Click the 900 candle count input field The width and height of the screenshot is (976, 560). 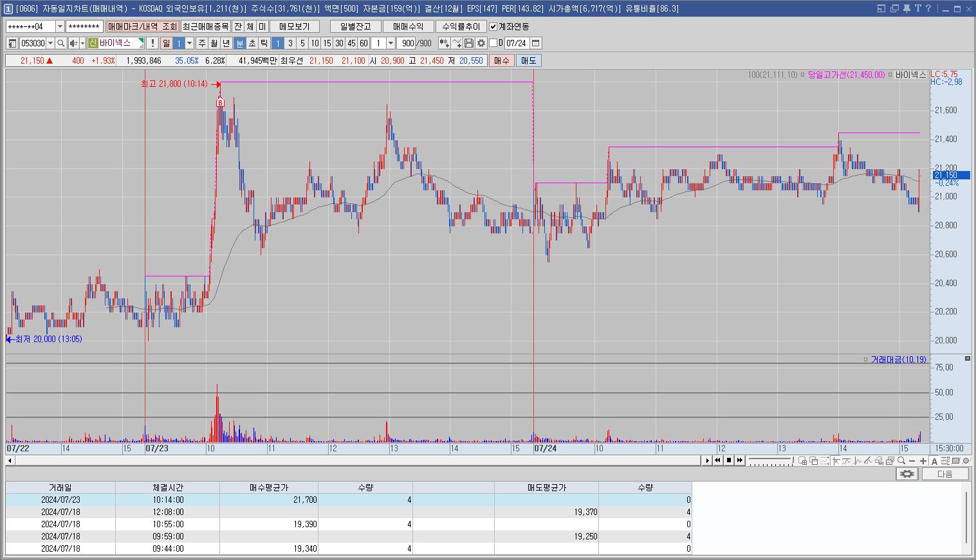coord(406,43)
